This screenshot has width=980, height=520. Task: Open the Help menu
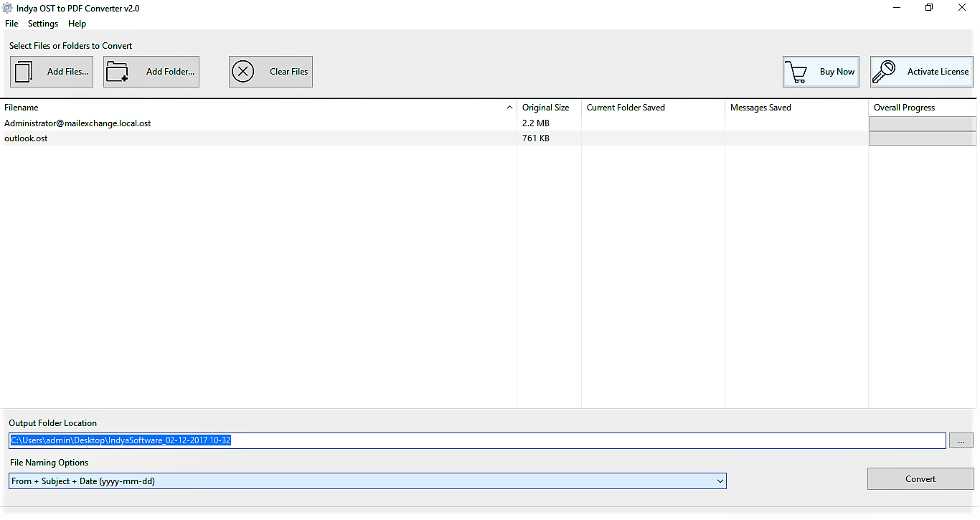77,24
